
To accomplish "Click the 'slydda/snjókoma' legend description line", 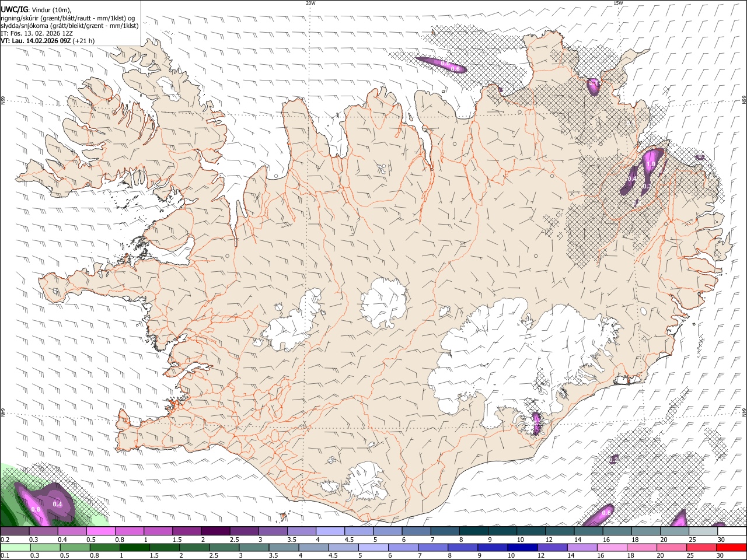I will tap(69, 26).
